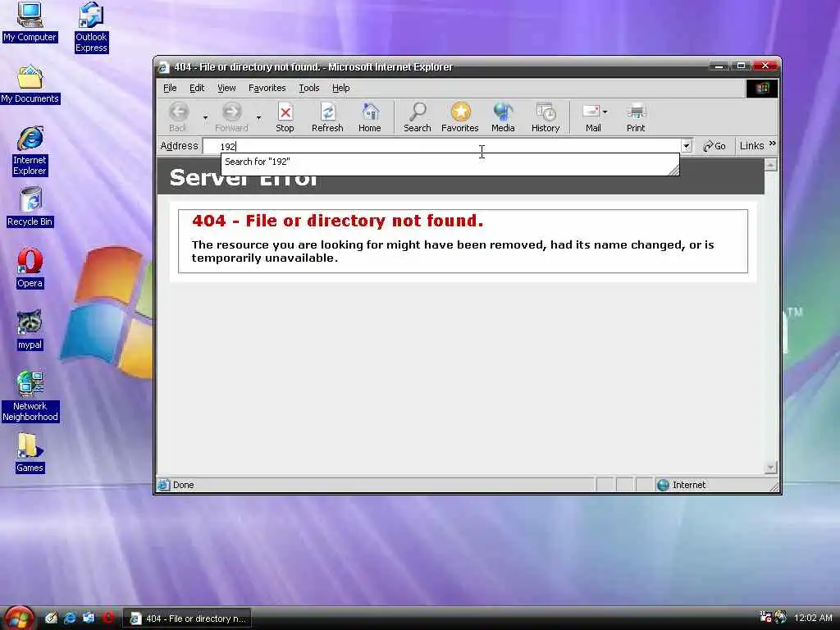This screenshot has height=630, width=840.
Task: Click the scrollbar down arrow
Action: click(770, 468)
